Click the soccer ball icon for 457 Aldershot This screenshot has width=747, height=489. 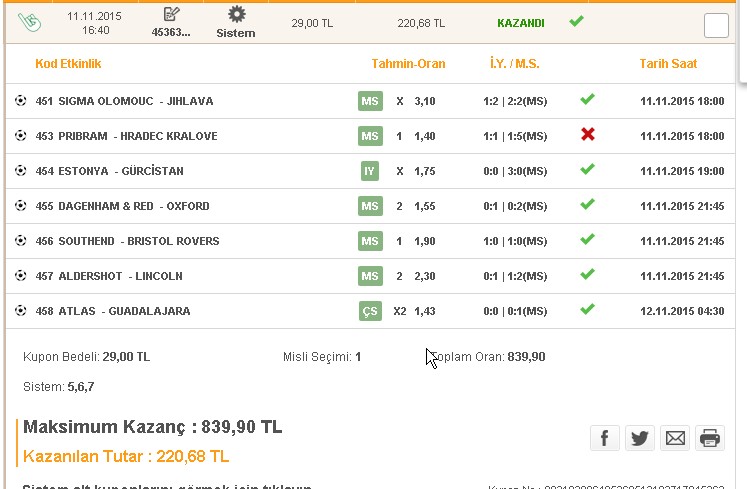20,275
